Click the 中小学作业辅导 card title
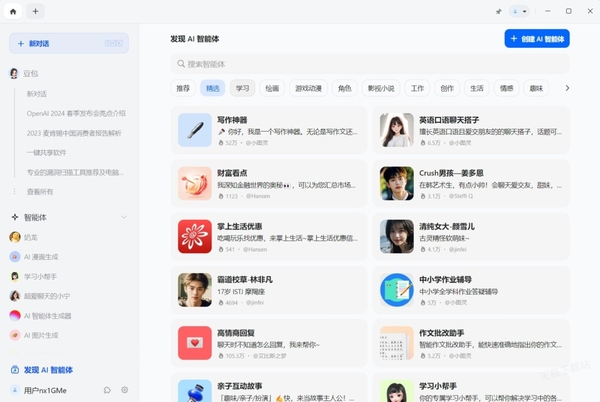The height and width of the screenshot is (402, 600). tap(445, 280)
